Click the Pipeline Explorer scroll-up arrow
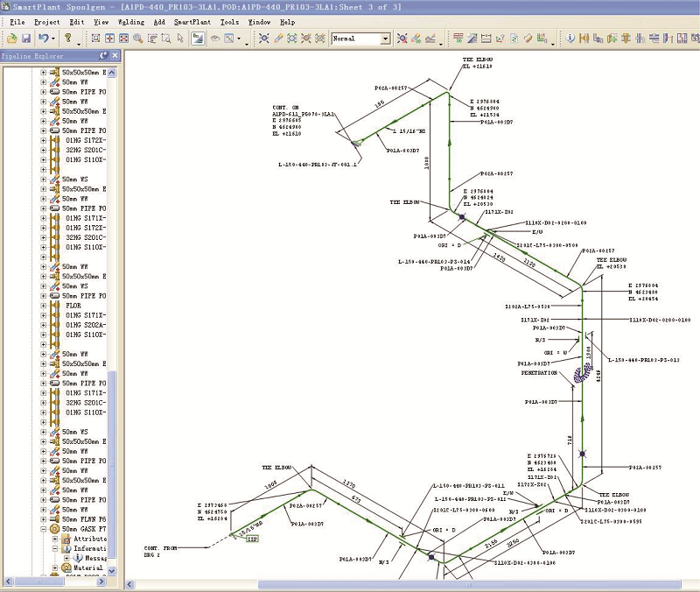 (x=112, y=73)
